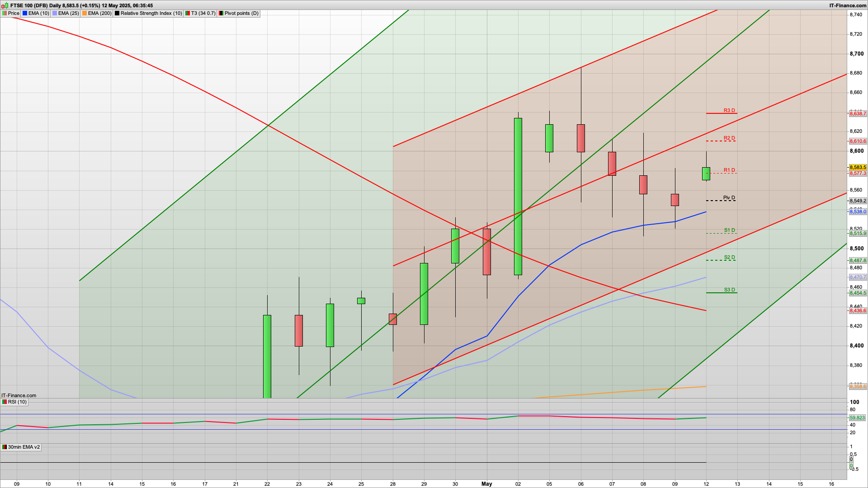
Task: Click the green 8,515.9 price tag
Action: (858, 233)
